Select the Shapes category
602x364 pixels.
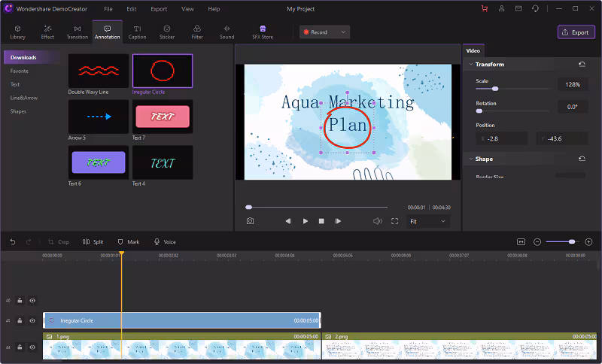coord(18,111)
